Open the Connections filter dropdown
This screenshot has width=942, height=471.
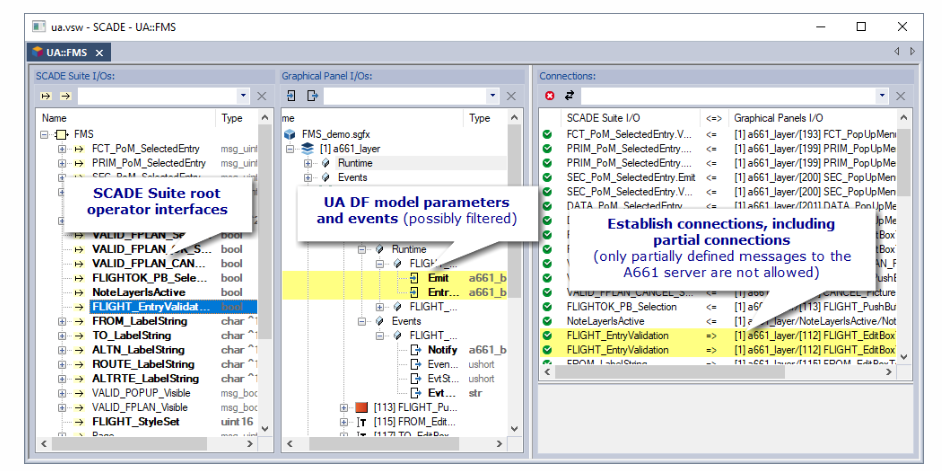click(883, 96)
